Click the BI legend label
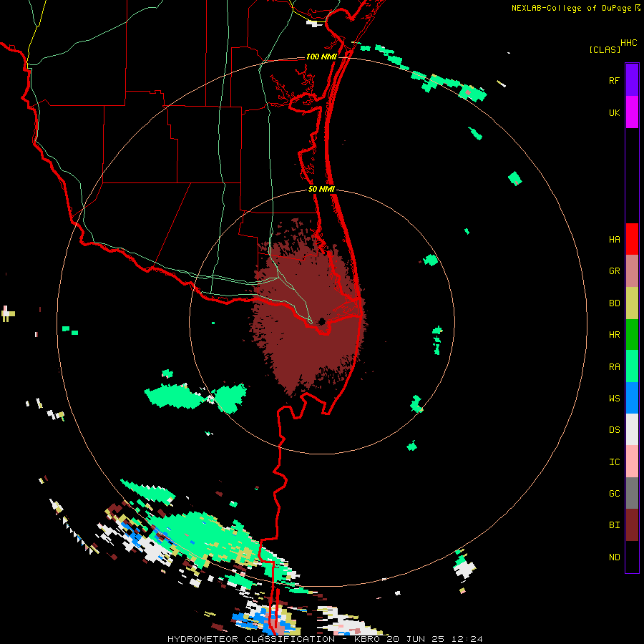 click(x=614, y=525)
